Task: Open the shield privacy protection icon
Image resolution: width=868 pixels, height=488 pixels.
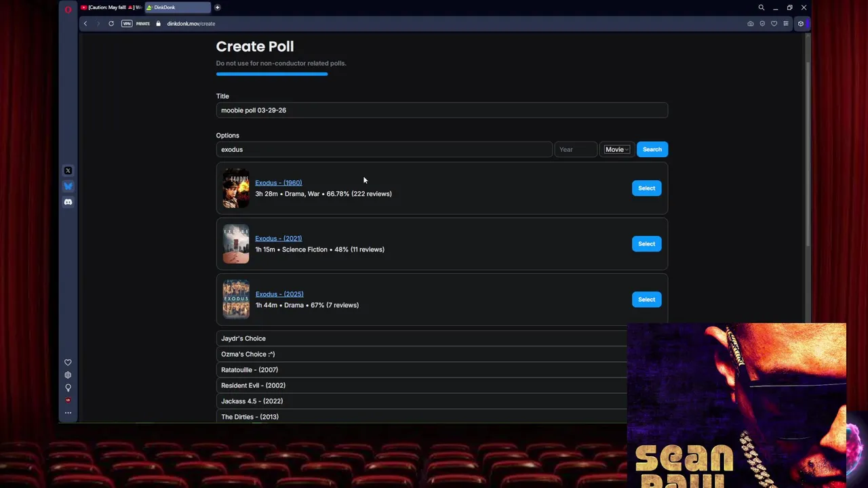Action: (x=762, y=24)
